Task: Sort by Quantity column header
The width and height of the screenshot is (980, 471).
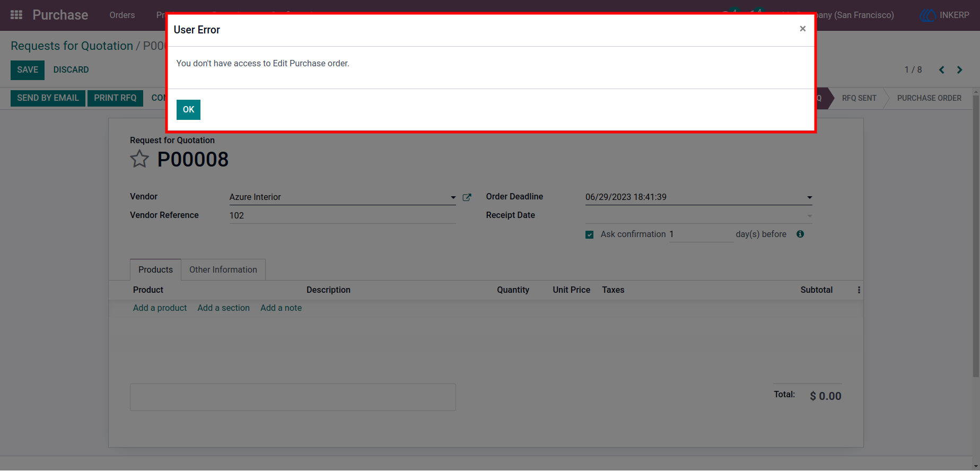Action: coord(513,290)
